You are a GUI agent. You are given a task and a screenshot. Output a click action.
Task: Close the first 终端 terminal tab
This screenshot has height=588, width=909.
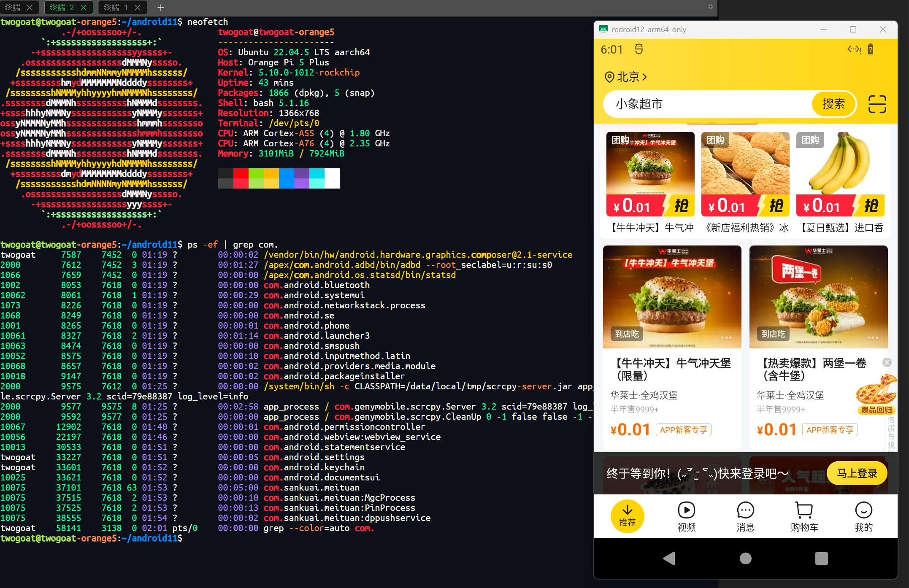point(30,7)
